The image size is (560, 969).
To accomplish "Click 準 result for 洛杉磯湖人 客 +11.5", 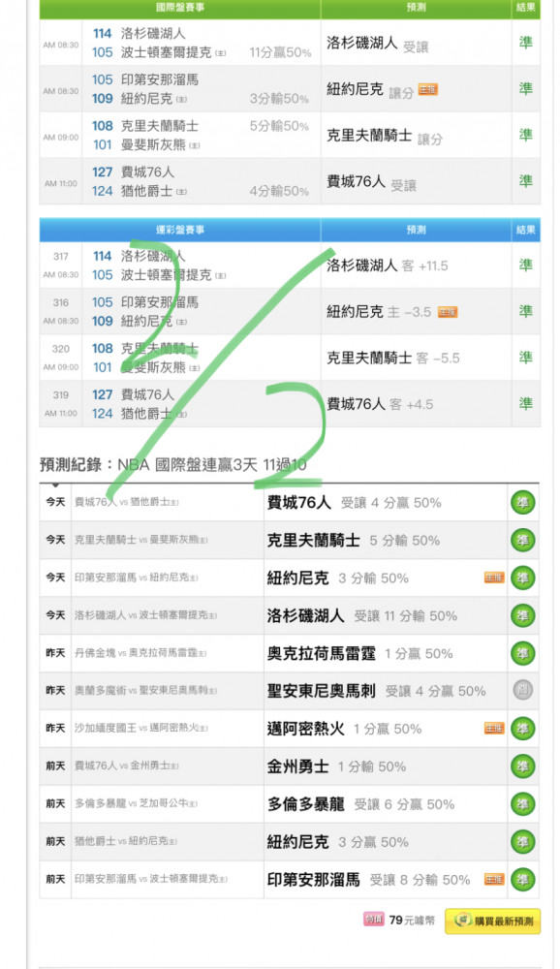I will [x=525, y=265].
